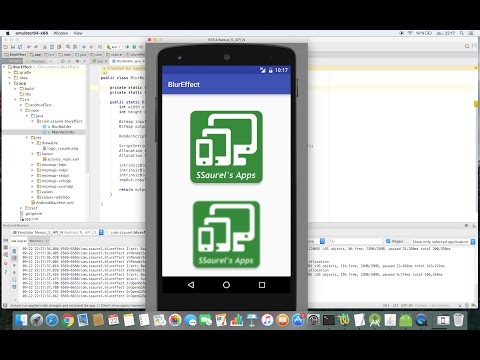Click the logcat print icon
480x360 pixels.
point(14,287)
